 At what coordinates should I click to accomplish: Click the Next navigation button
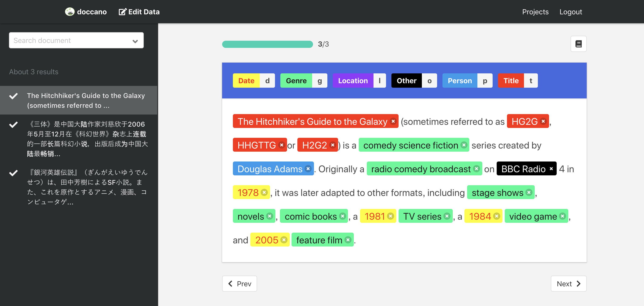pos(568,283)
